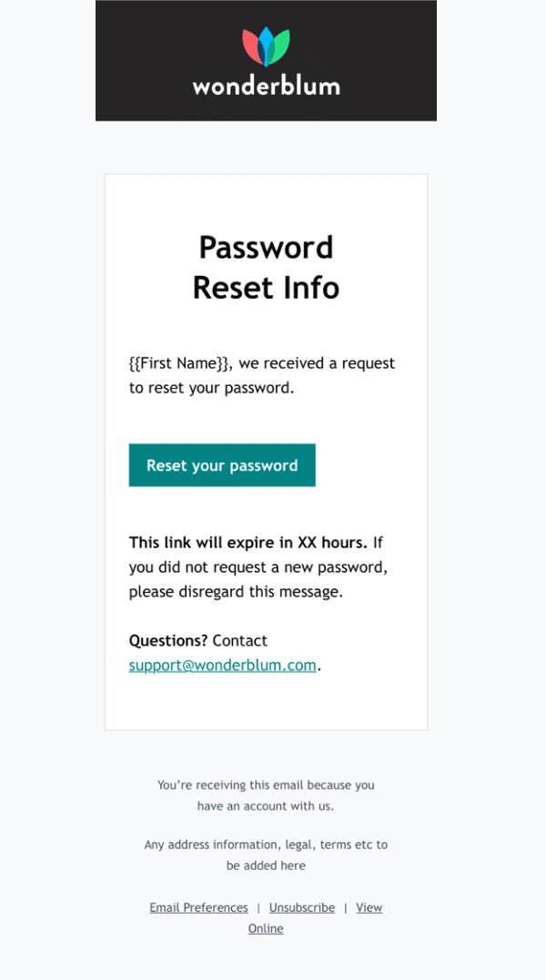Screen dimensions: 546x980
Task: Click the blue center petal of the logo
Action: 266,46
